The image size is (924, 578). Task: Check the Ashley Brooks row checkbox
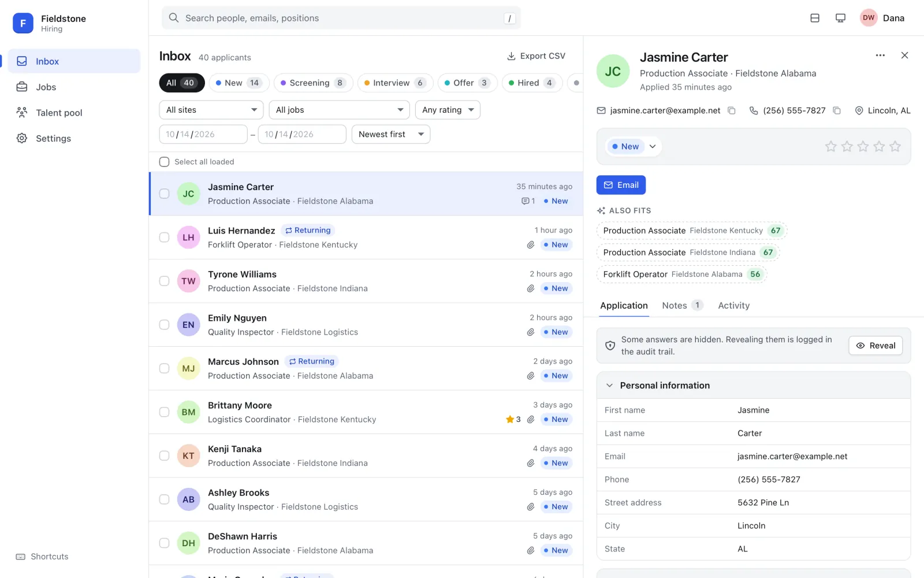click(164, 499)
